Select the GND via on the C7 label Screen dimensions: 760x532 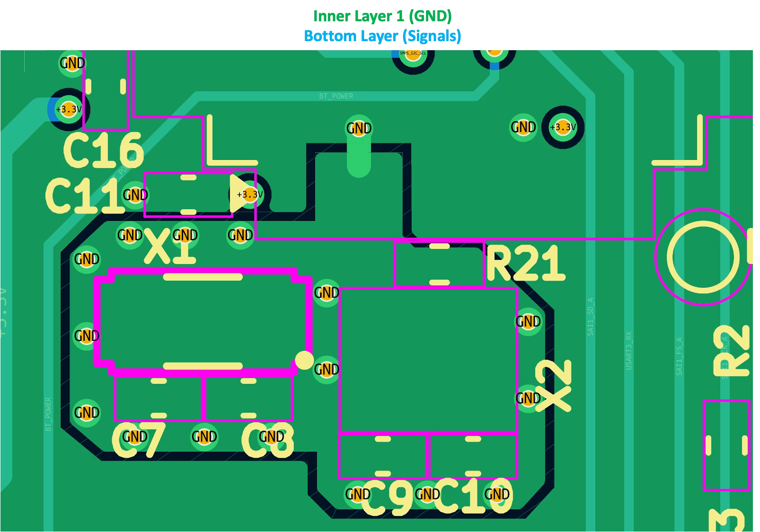click(135, 436)
